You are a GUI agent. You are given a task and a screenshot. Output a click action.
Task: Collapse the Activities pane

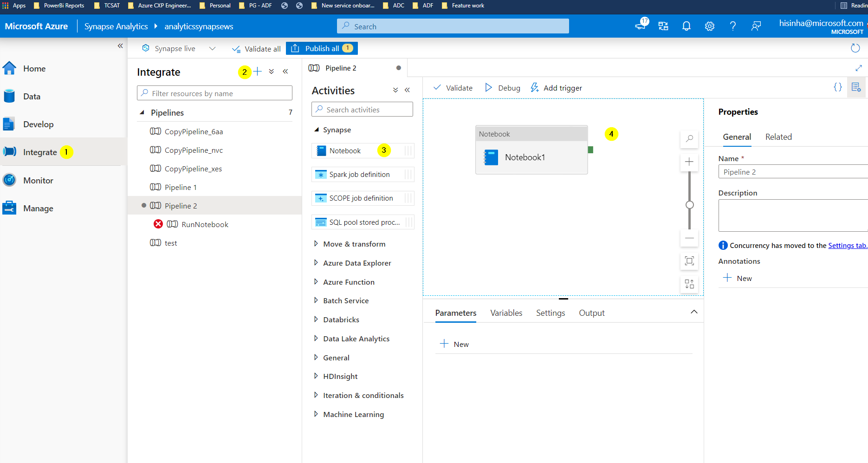pos(408,90)
